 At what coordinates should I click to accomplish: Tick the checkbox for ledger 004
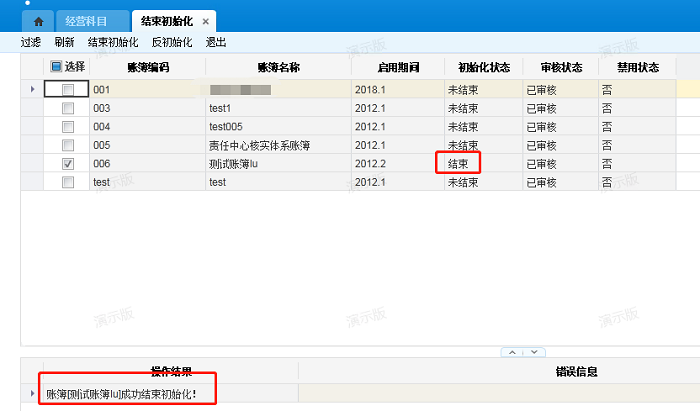pyautogui.click(x=67, y=127)
